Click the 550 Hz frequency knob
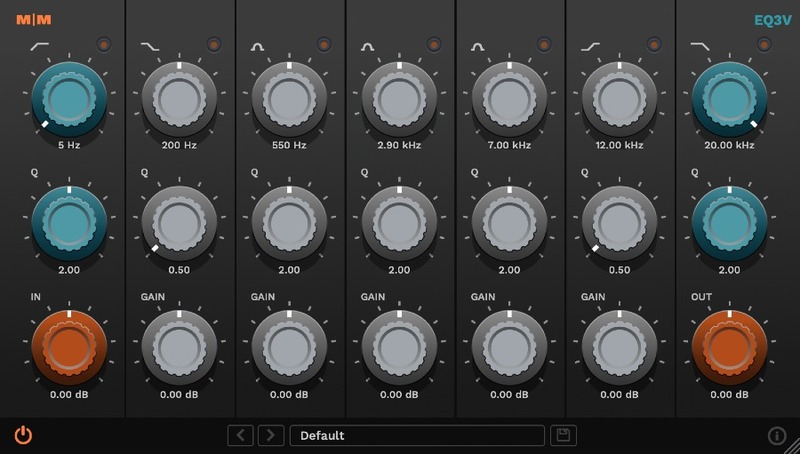This screenshot has width=800, height=454. point(289,99)
